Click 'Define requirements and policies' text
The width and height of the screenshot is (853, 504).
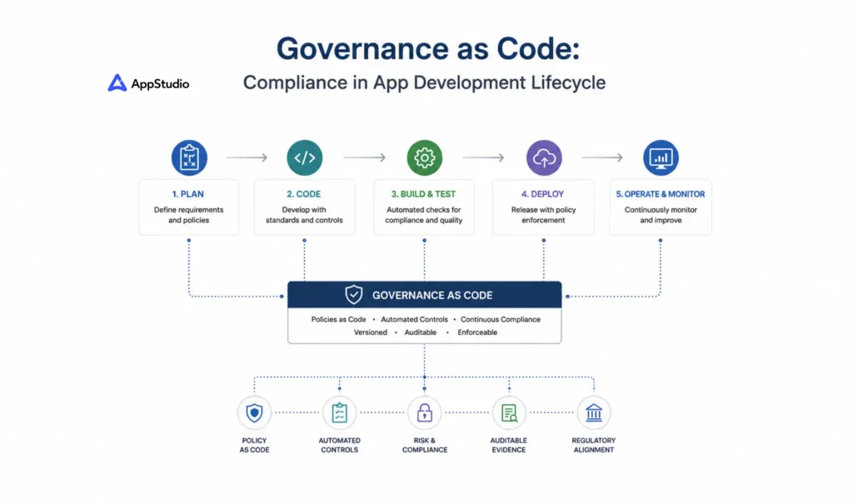188,215
